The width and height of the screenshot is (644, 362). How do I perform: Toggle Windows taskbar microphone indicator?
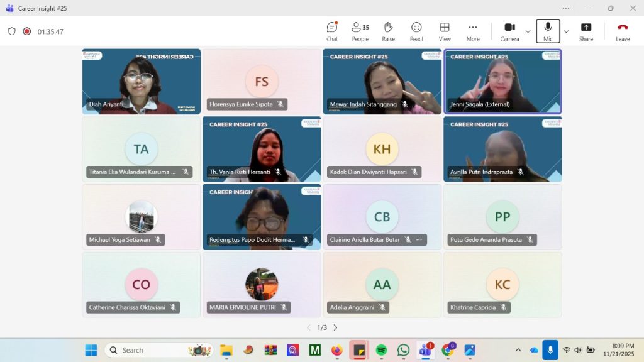(550, 350)
